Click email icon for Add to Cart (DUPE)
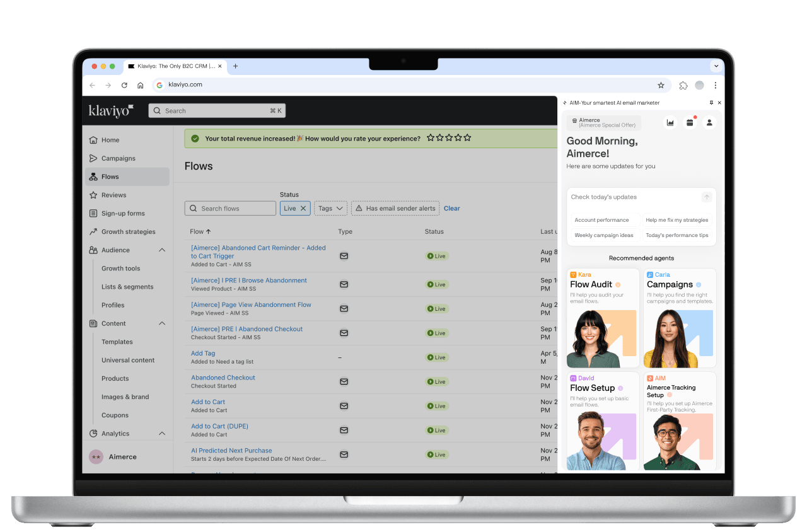This screenshot has height=532, width=807. (x=344, y=430)
